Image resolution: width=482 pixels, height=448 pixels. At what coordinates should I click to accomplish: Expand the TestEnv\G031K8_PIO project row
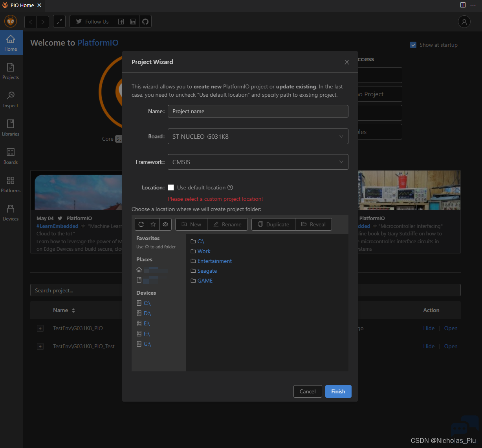[x=40, y=328]
